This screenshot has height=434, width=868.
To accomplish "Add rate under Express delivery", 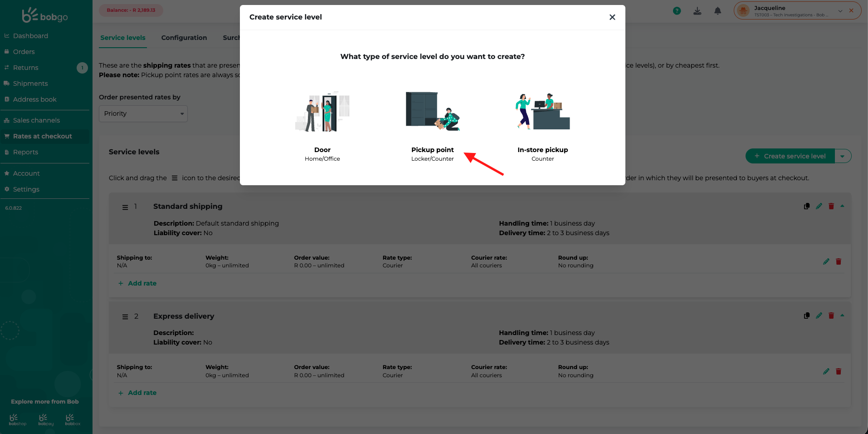I will [137, 393].
